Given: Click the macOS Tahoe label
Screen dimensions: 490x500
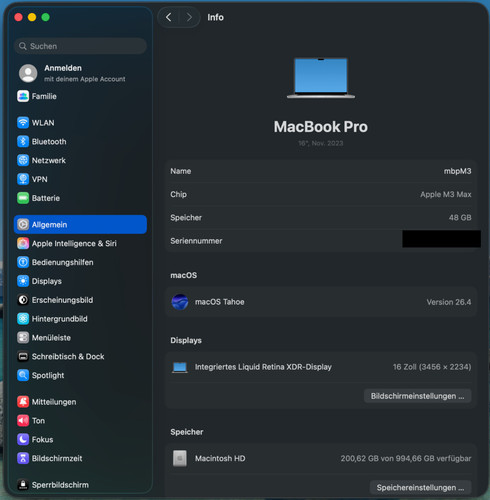Looking at the screenshot, I should coord(220,302).
